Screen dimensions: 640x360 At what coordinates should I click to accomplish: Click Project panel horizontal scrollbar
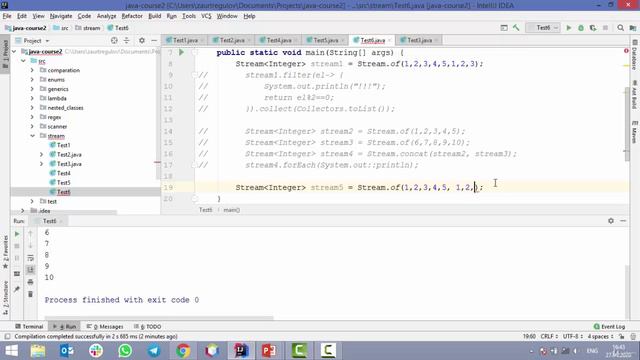(63, 212)
